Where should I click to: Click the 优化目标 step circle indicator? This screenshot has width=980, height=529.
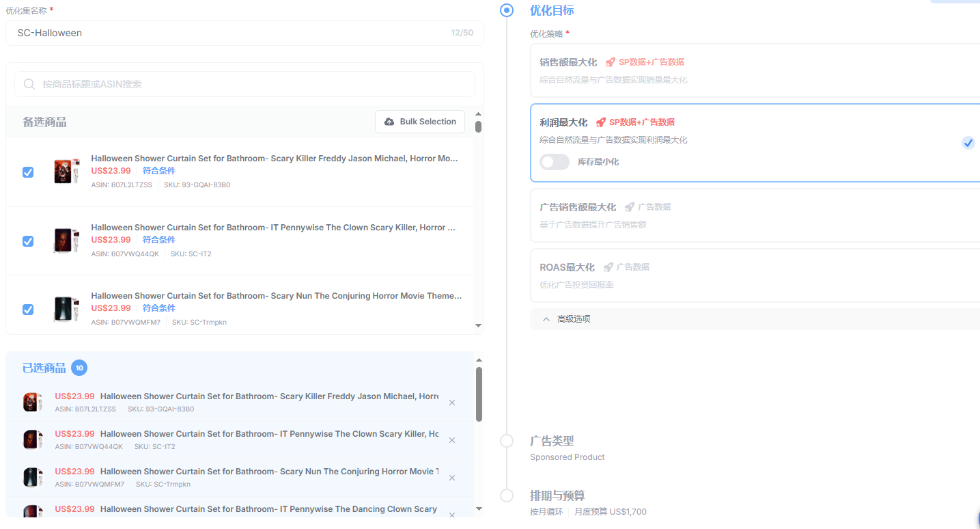[x=507, y=10]
